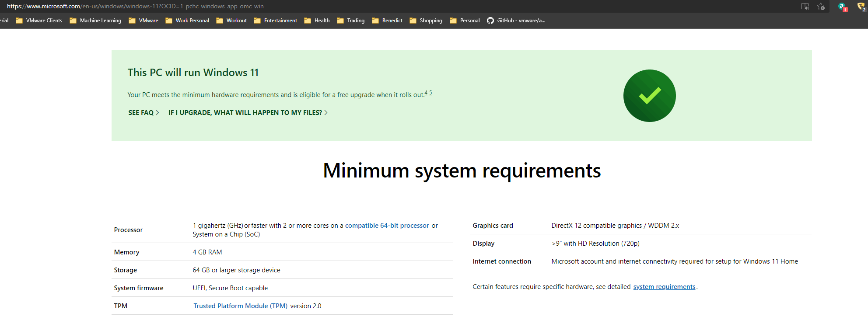Open the immersive reader read-aloud icon
The height and width of the screenshot is (327, 868).
(805, 6)
